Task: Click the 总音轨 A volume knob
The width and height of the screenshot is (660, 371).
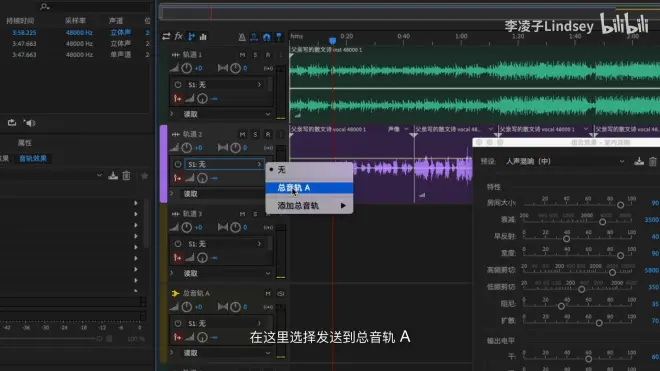Action: point(186,307)
